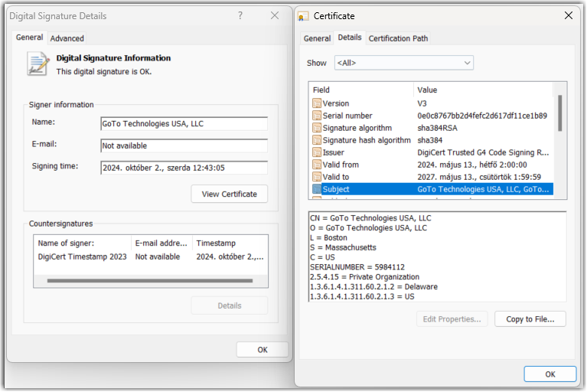Click the SERIALNUMBER = 5984112 line
Viewport: 587px width, 392px height.
point(357,267)
